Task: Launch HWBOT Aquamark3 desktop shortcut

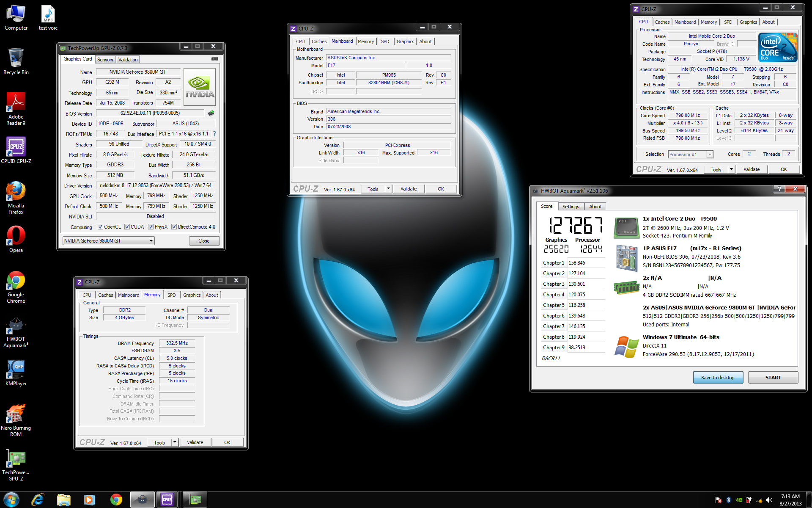Action: pyautogui.click(x=16, y=332)
